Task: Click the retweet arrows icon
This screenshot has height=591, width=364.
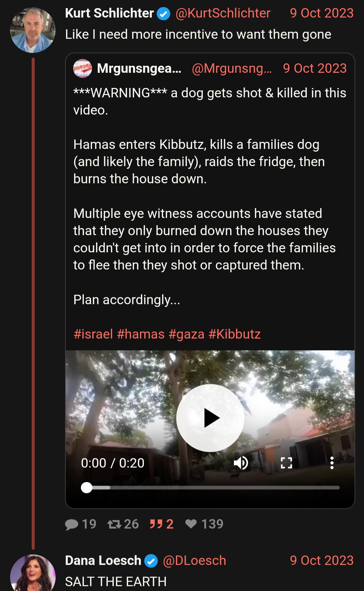Action: click(114, 524)
